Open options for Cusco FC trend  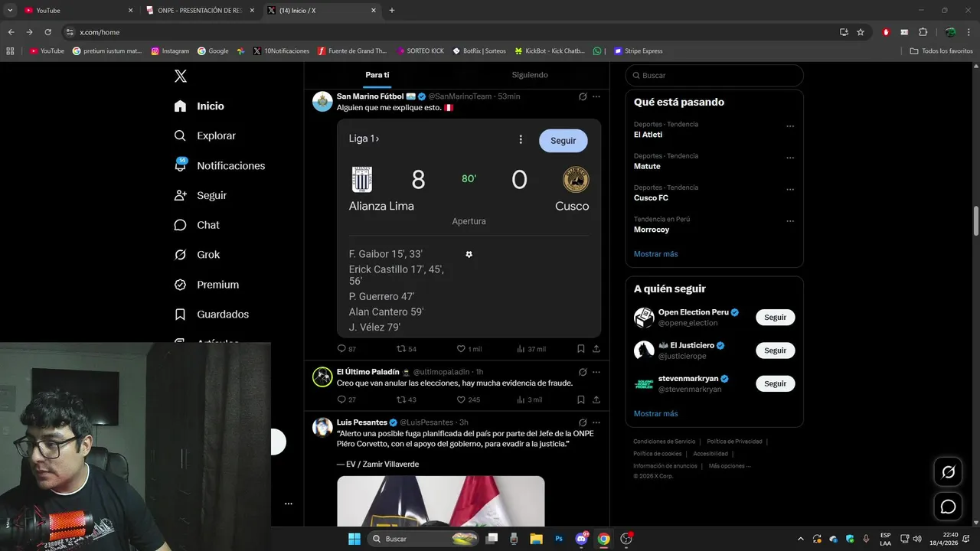(x=790, y=189)
